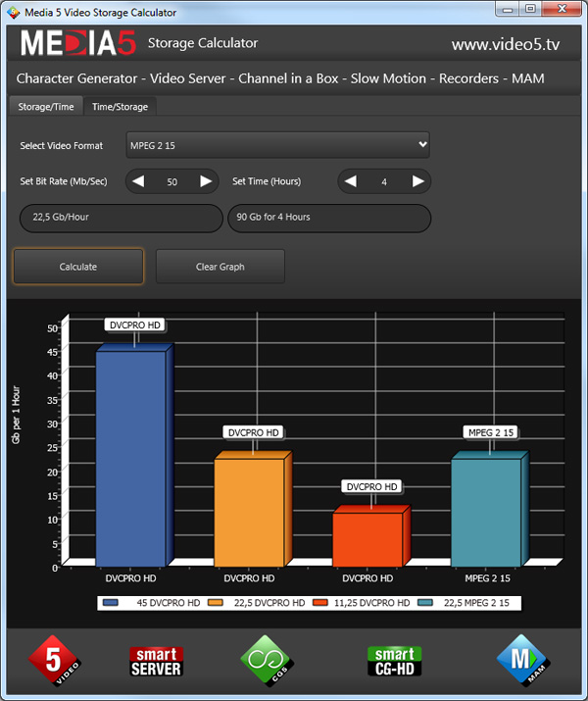The height and width of the screenshot is (701, 588).
Task: Click the 90 Gb for 4 Hours result field
Action: 329,219
